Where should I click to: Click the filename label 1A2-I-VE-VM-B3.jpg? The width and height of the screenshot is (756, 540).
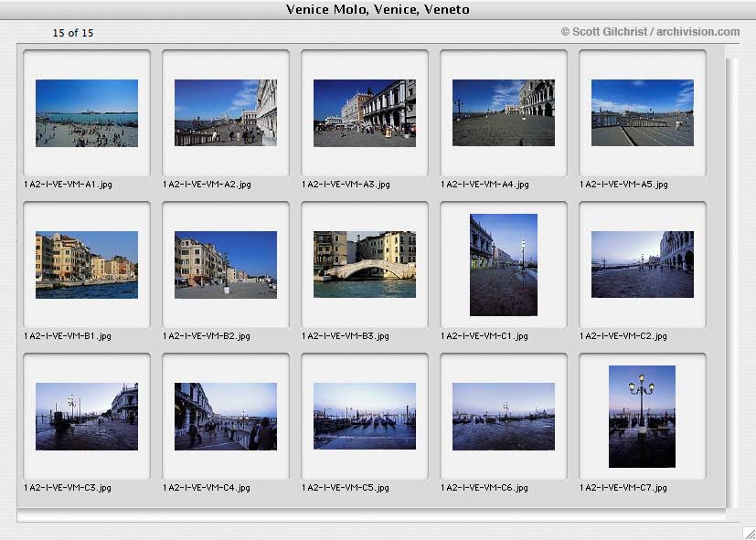pos(346,336)
